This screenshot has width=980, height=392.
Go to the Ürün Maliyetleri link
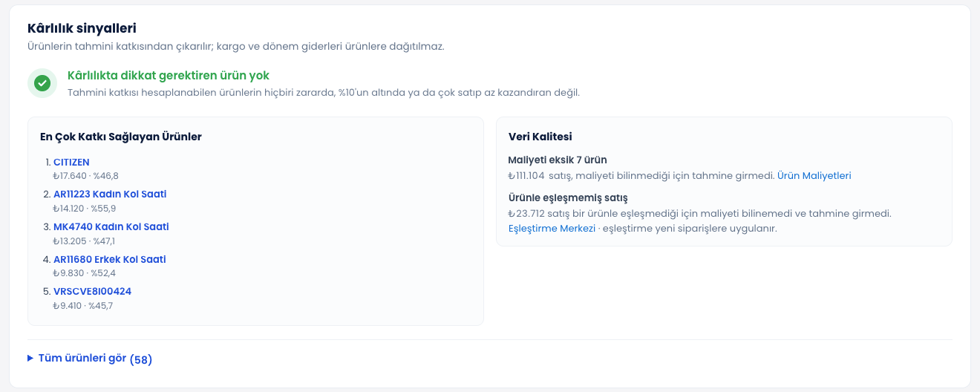coord(814,176)
